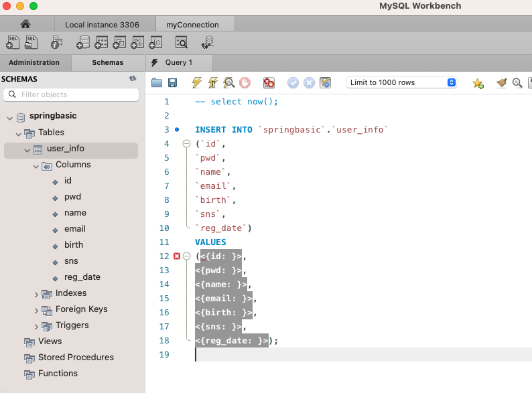Execute the script with lightning bolt icon
Image resolution: width=532 pixels, height=393 pixels.
(x=197, y=82)
